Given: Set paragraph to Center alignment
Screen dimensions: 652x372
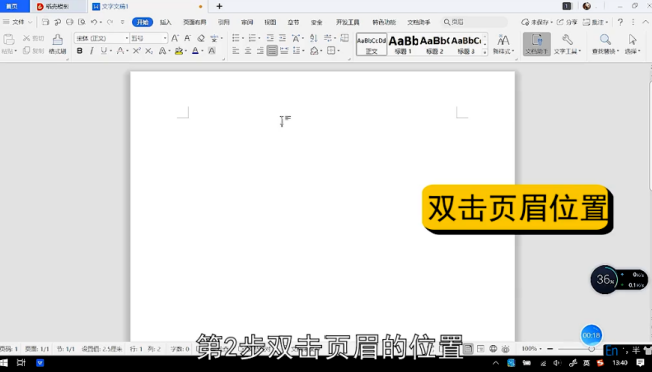Looking at the screenshot, I should 248,51.
